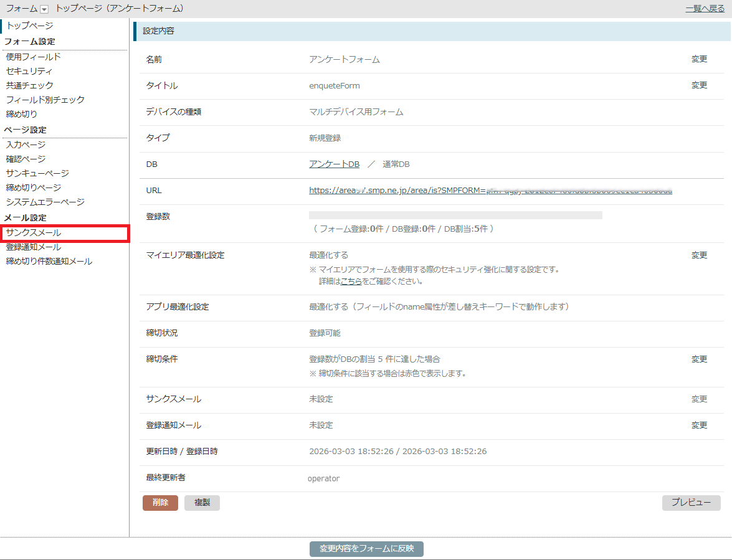Click 変更 next to タイトル

[699, 85]
